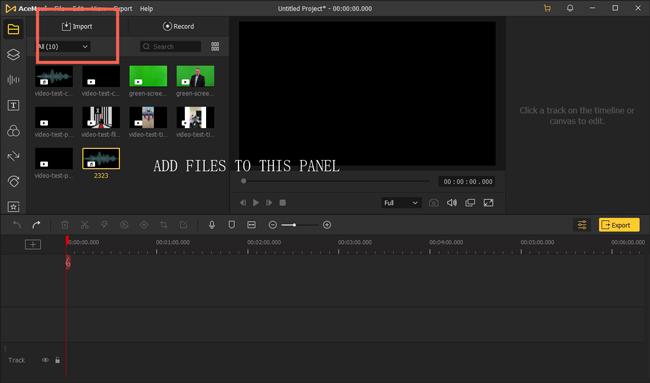Click the microphone voice-over icon

pos(212,225)
